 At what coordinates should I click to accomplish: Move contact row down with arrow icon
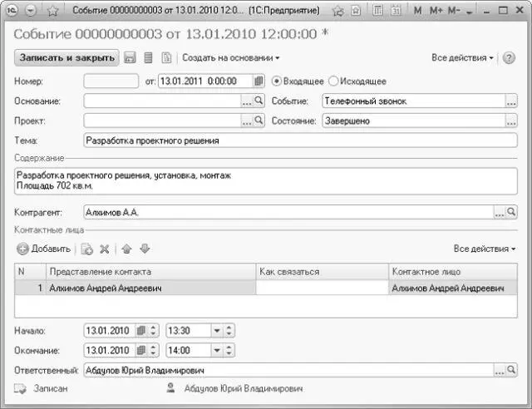point(145,249)
